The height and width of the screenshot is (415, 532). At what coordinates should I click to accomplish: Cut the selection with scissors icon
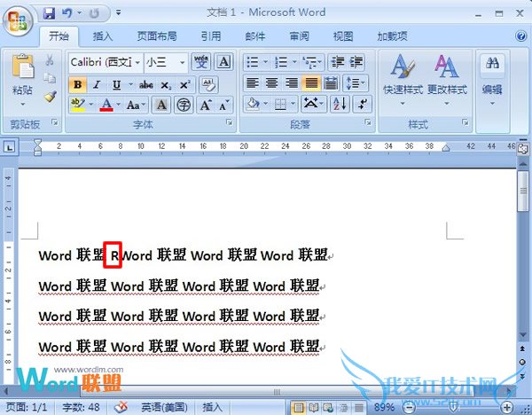pos(50,60)
